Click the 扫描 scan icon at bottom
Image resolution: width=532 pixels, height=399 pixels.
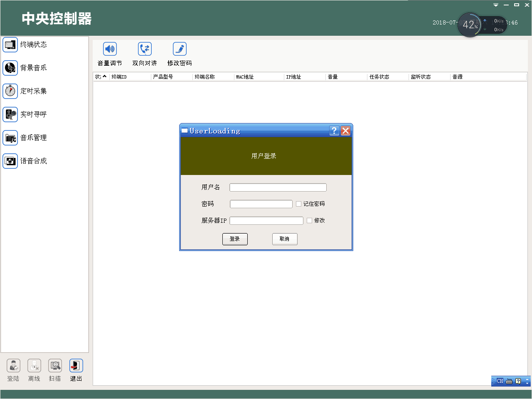(x=55, y=369)
